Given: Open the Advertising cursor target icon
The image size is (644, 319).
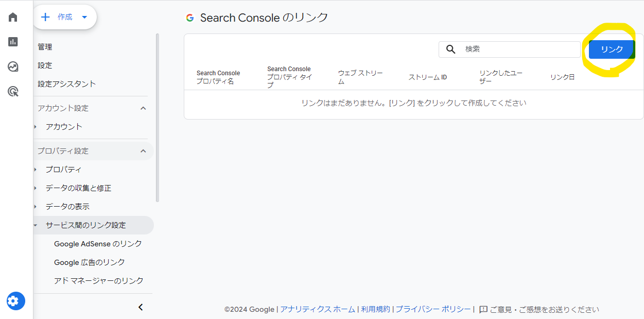Looking at the screenshot, I should pos(13,92).
